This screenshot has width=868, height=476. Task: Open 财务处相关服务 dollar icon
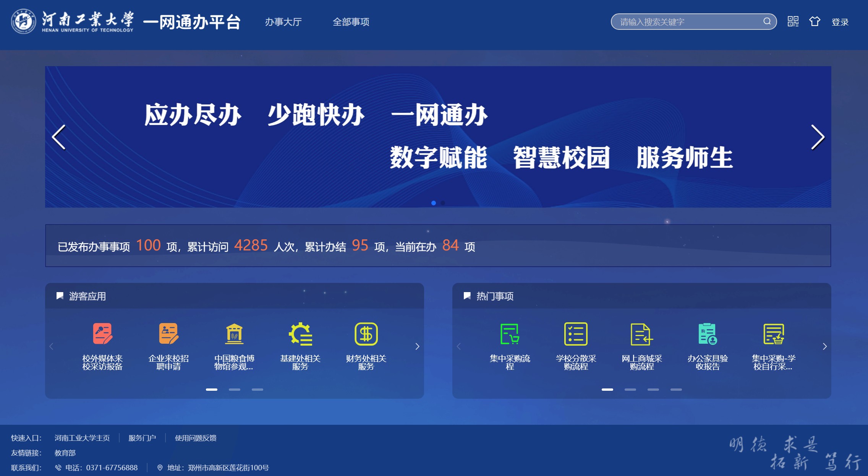tap(366, 334)
